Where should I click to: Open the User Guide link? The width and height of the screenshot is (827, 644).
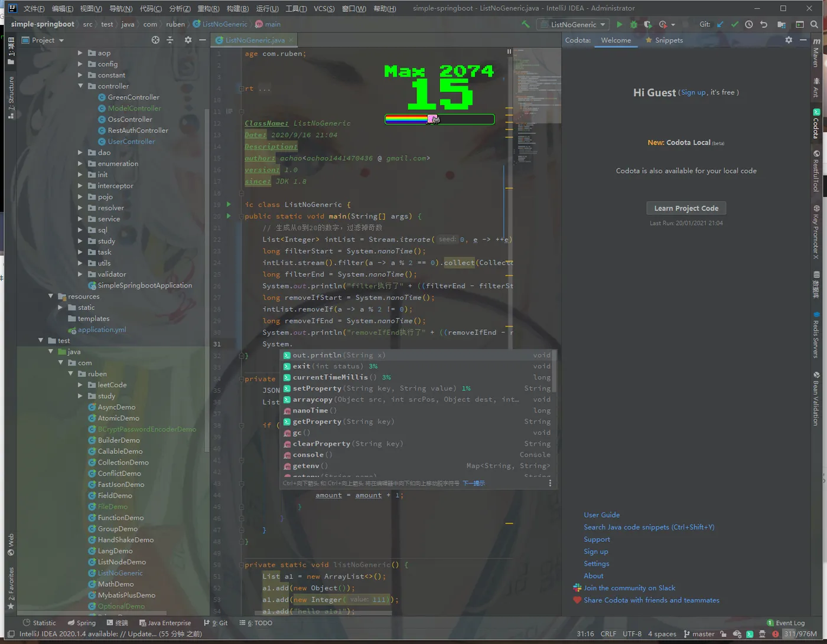(601, 515)
